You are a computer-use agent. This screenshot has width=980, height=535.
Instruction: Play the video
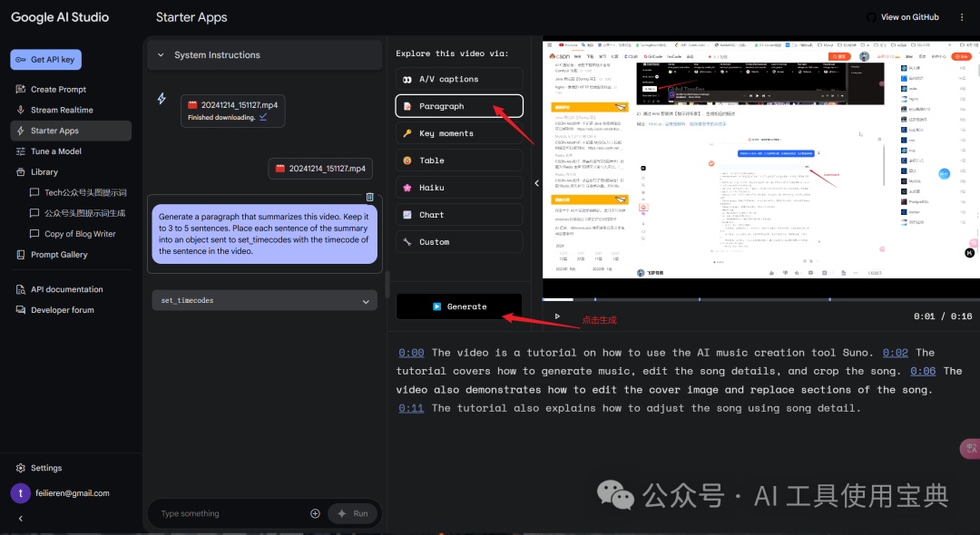[x=557, y=316]
